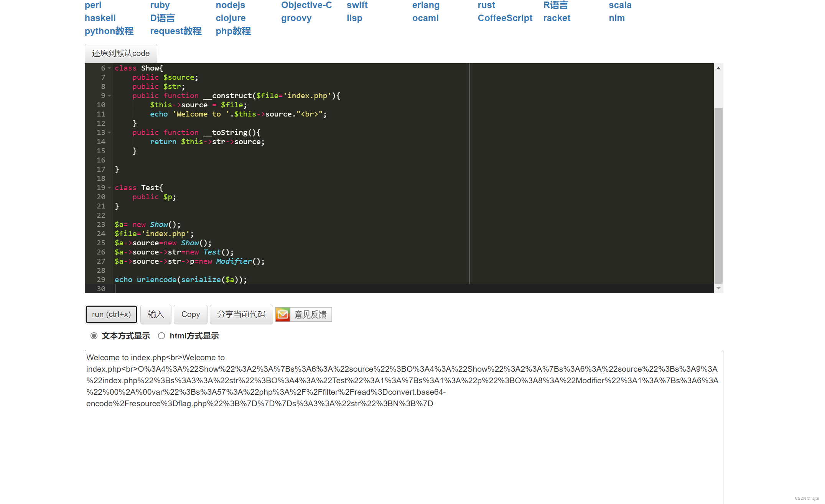Collapse __toString fold arrow at line 13

point(109,133)
